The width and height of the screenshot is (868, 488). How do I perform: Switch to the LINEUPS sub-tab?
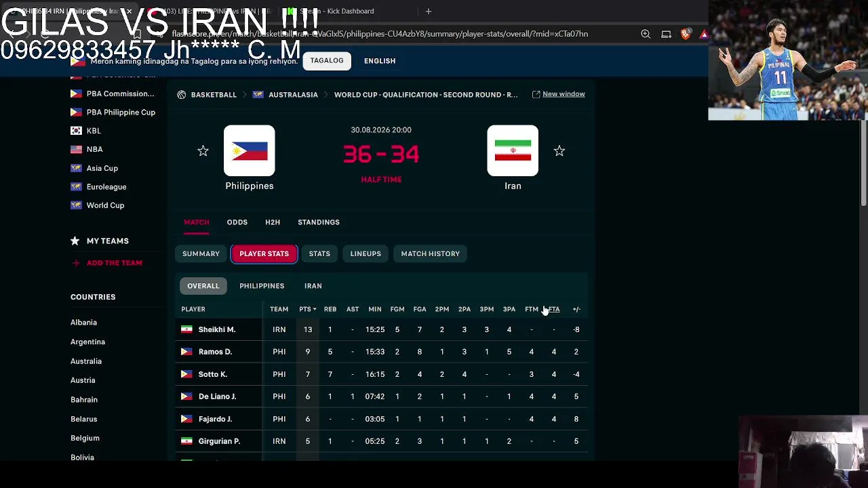pos(366,253)
